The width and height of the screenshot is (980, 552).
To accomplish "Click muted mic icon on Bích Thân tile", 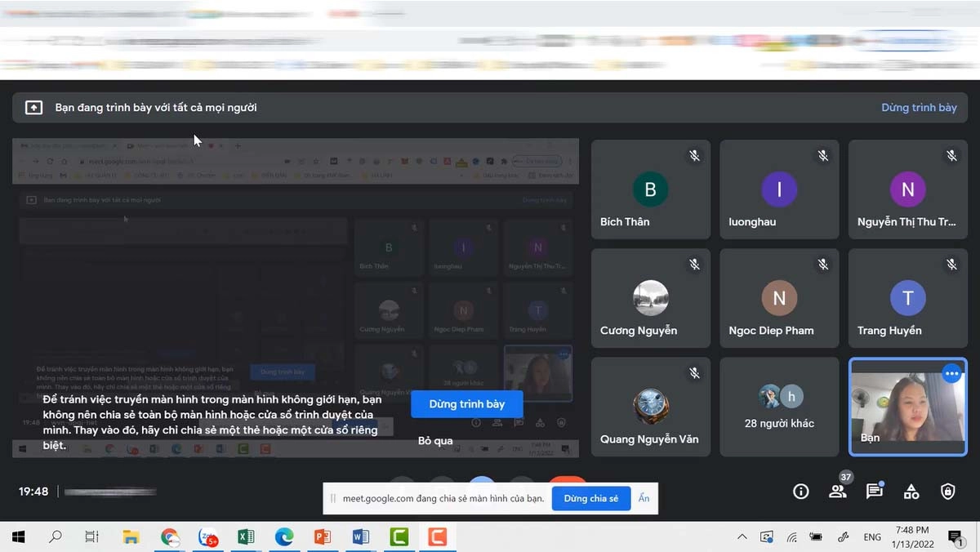I will tap(694, 155).
